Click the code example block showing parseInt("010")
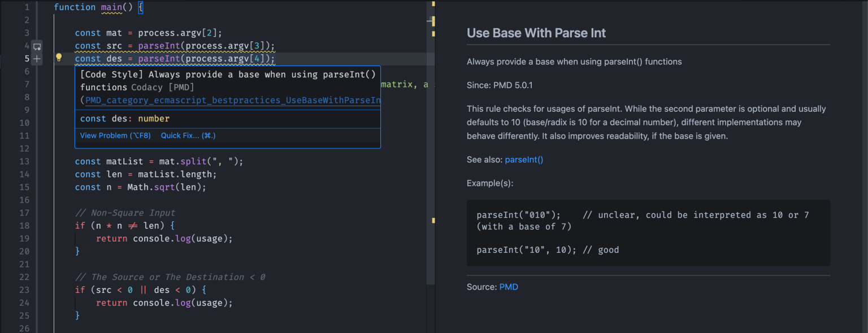868x333 pixels. click(x=648, y=231)
